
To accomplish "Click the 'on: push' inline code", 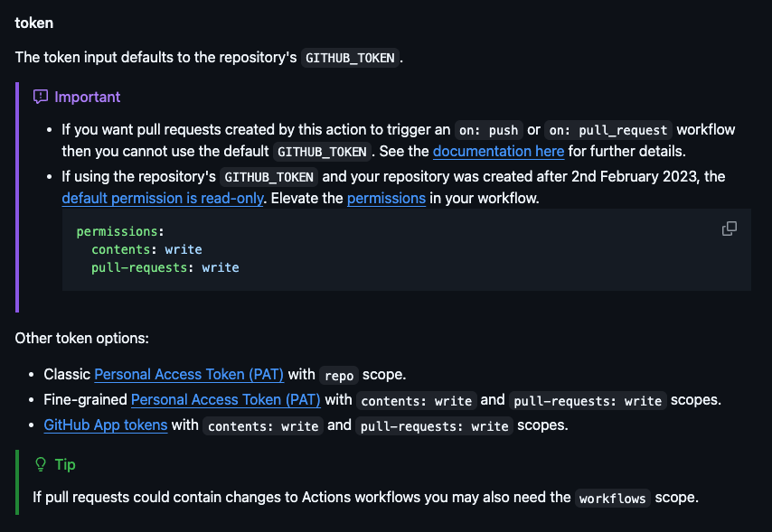I will click(488, 130).
